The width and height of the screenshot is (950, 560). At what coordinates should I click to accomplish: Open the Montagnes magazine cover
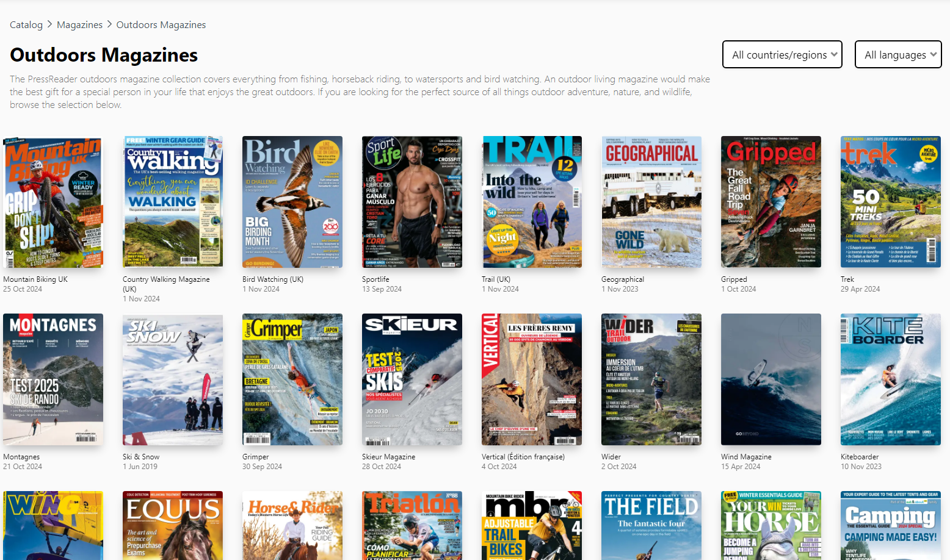click(x=53, y=379)
